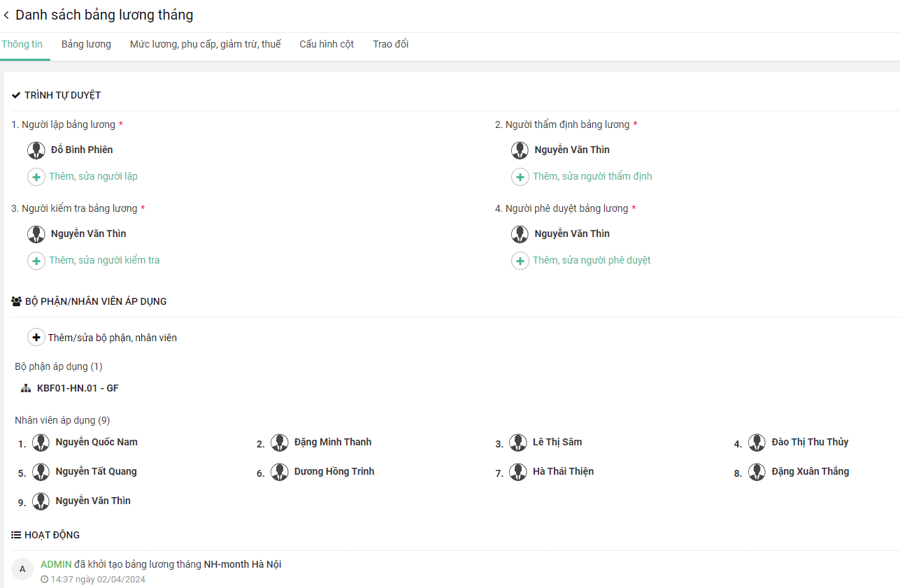The width and height of the screenshot is (900, 588).
Task: Click employee name Lê Thị Sâm
Action: 557,442
